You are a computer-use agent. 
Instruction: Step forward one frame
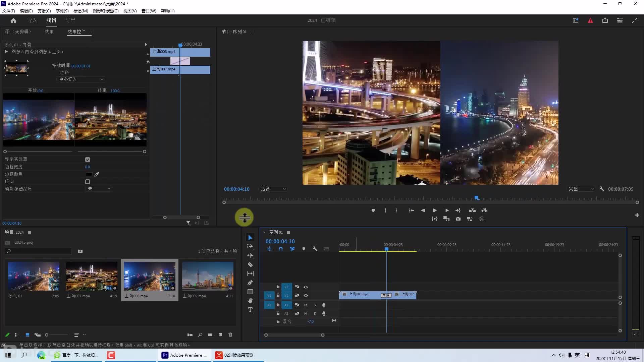446,210
